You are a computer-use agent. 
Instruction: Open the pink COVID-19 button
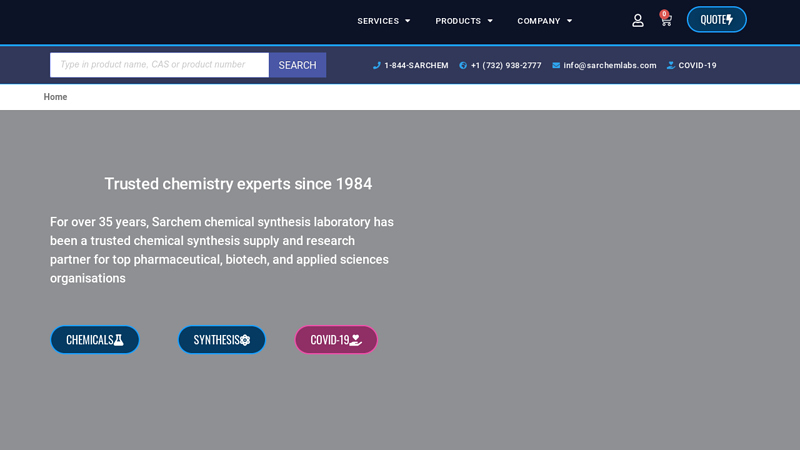(336, 340)
